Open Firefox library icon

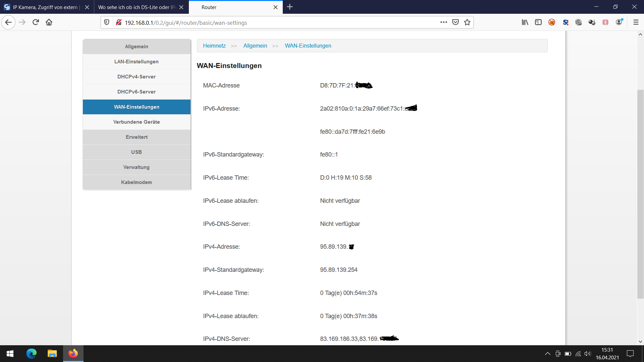pyautogui.click(x=525, y=22)
